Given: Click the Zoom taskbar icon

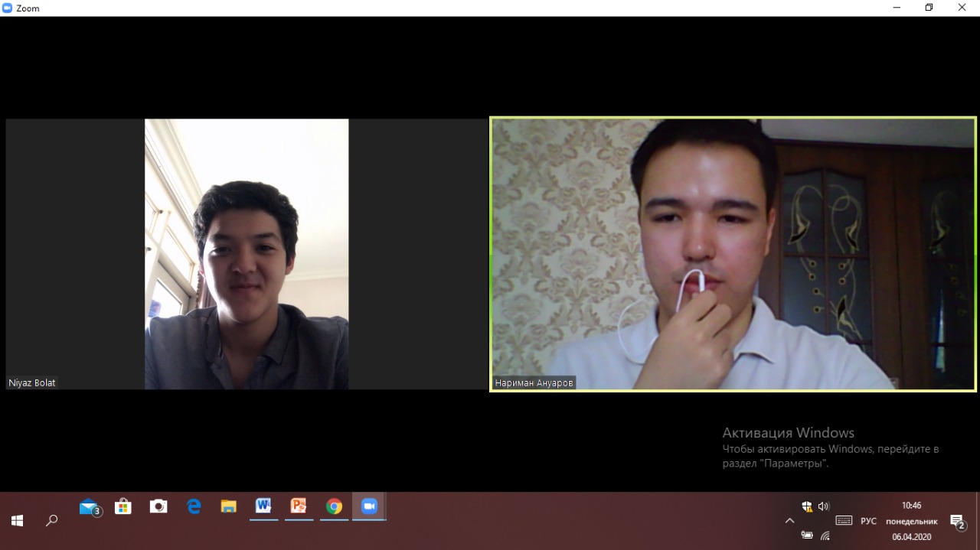Looking at the screenshot, I should tap(370, 506).
